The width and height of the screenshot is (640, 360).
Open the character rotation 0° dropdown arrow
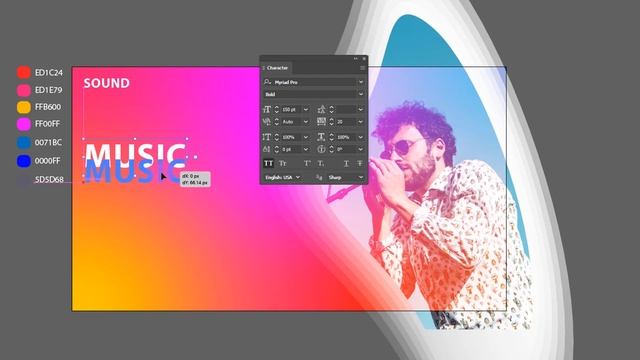(x=360, y=149)
